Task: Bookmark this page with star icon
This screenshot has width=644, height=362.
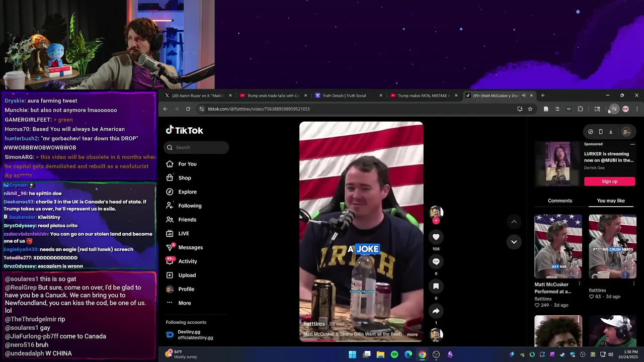Action: (530, 109)
